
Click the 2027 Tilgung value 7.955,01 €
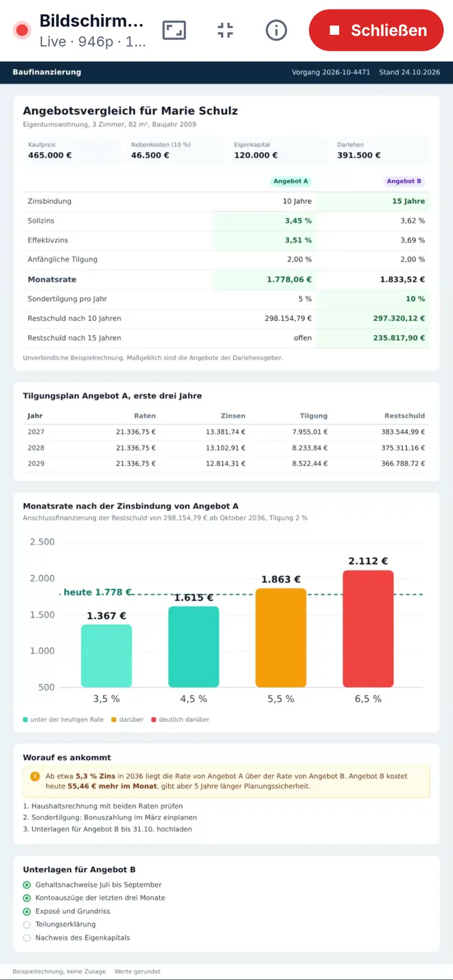click(x=310, y=432)
